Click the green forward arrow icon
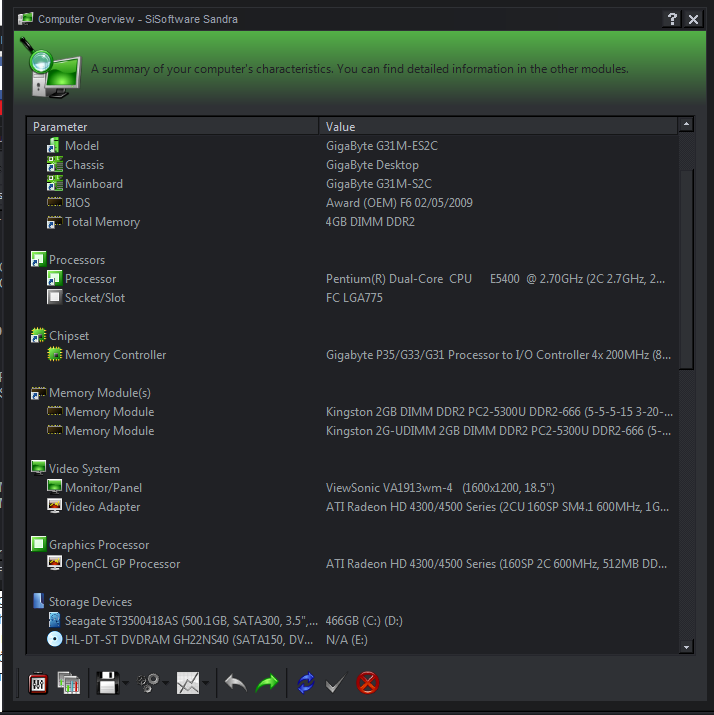This screenshot has width=714, height=715. pyautogui.click(x=267, y=683)
